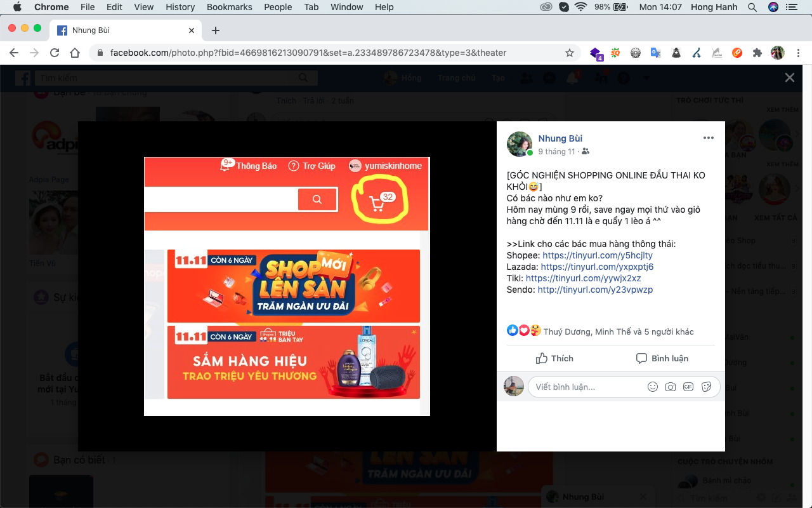Launch Siri from the menu bar
Screen dimensions: 812x508
click(773, 7)
